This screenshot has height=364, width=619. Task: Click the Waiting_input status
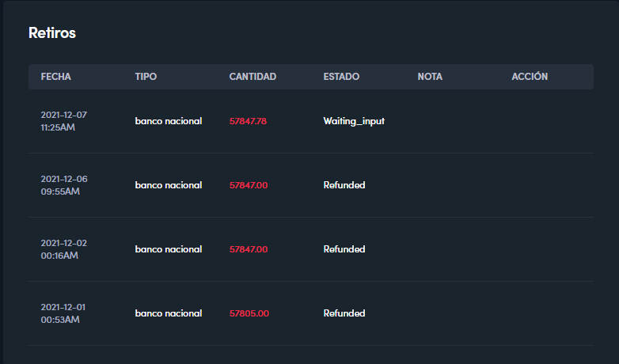coord(354,121)
